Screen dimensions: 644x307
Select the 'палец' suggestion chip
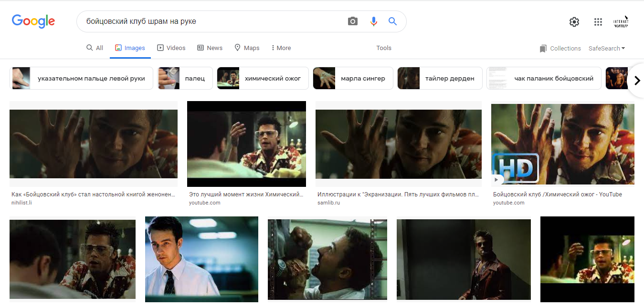[185, 78]
